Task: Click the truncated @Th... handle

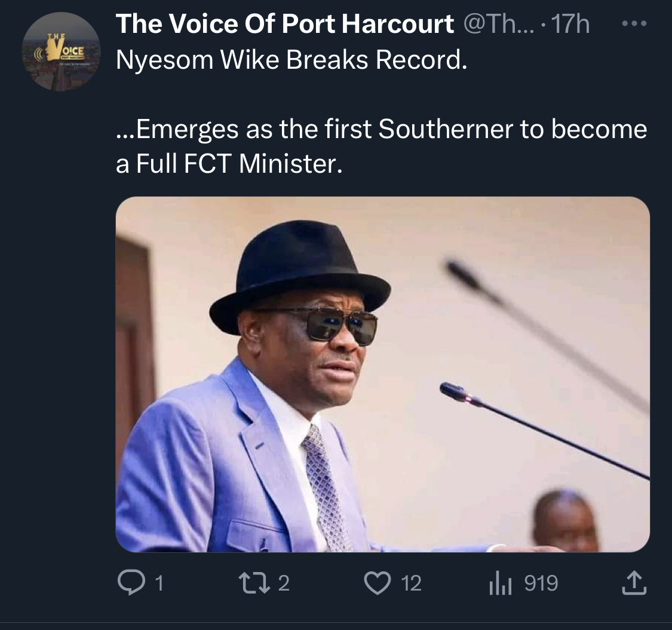Action: coord(493,25)
